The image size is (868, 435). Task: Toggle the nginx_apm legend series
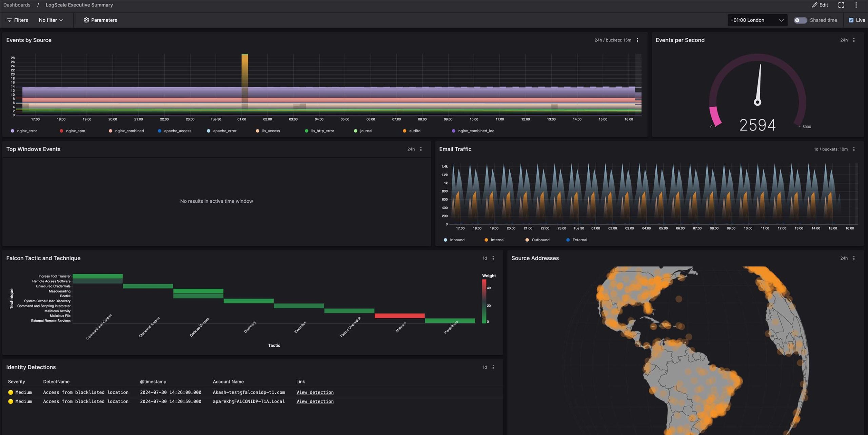click(x=72, y=131)
